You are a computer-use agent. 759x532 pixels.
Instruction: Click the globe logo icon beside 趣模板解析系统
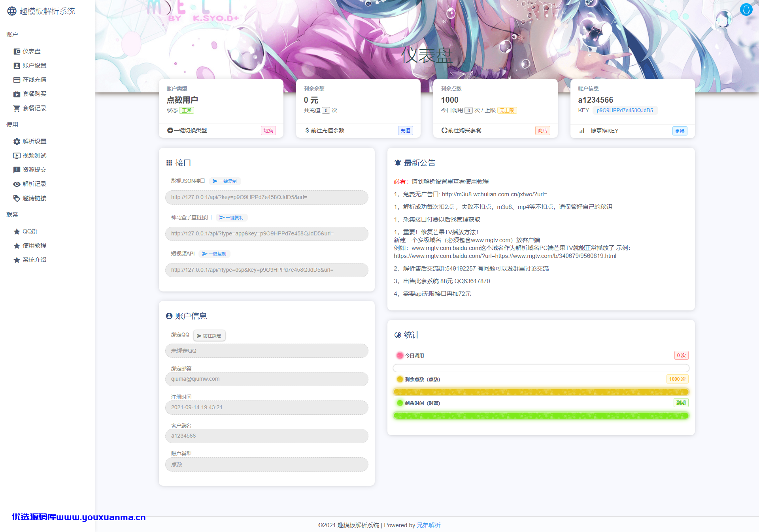[x=12, y=11]
